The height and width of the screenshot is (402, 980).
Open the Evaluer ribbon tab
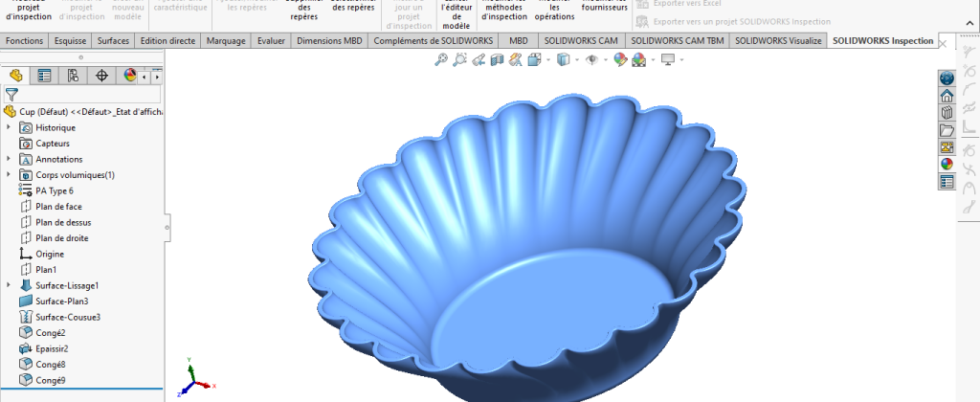[x=271, y=40]
